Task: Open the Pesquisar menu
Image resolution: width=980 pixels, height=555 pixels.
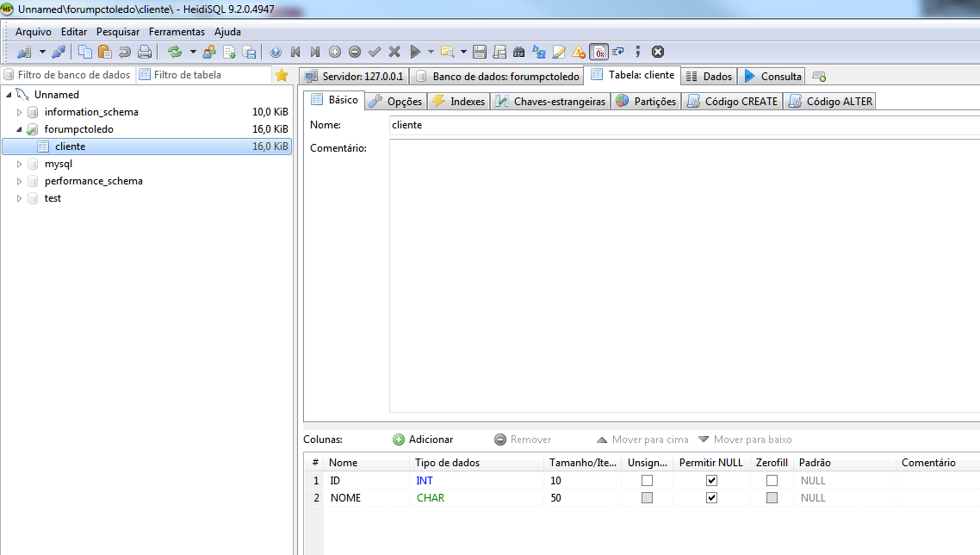Action: tap(117, 31)
